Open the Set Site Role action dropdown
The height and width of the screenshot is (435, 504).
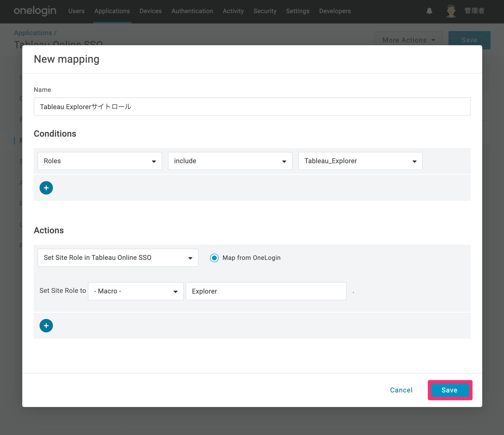point(118,258)
